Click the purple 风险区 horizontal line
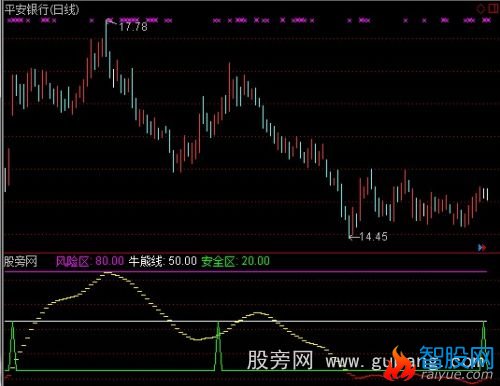500x386 pixels. click(245, 271)
